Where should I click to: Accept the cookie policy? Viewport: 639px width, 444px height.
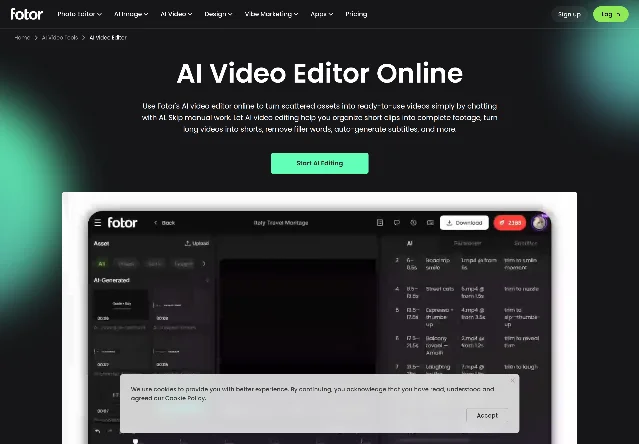[x=487, y=415]
